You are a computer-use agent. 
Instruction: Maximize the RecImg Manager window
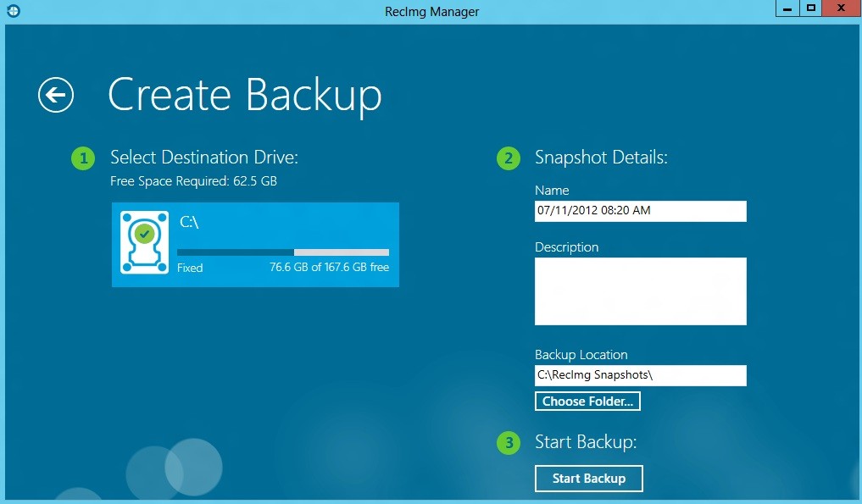[x=811, y=8]
